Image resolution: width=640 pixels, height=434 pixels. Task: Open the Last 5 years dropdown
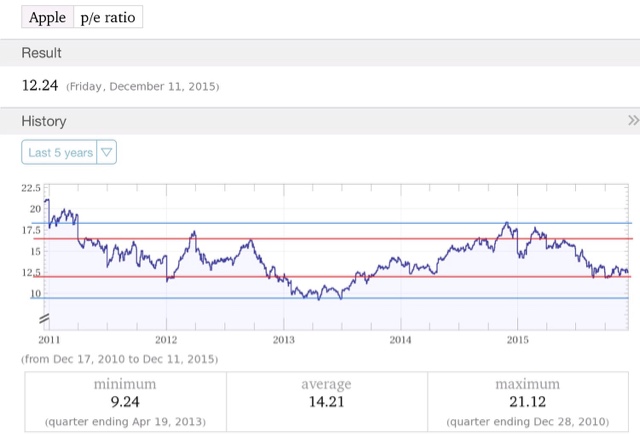[69, 152]
